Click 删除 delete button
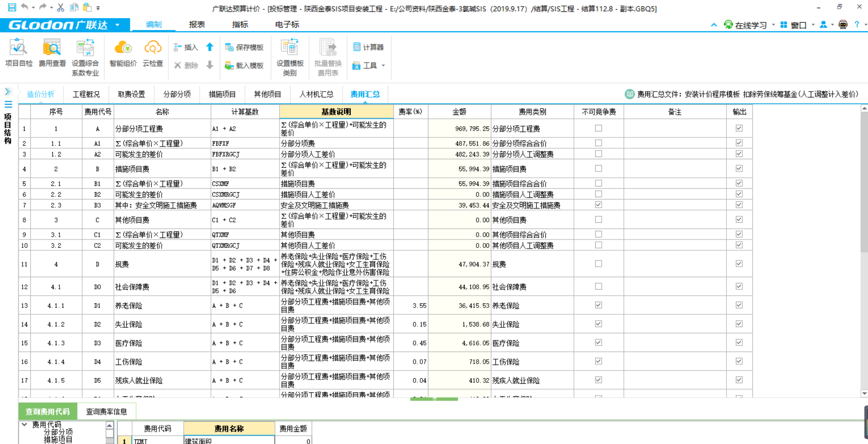This screenshot has height=444, width=868. click(x=186, y=65)
